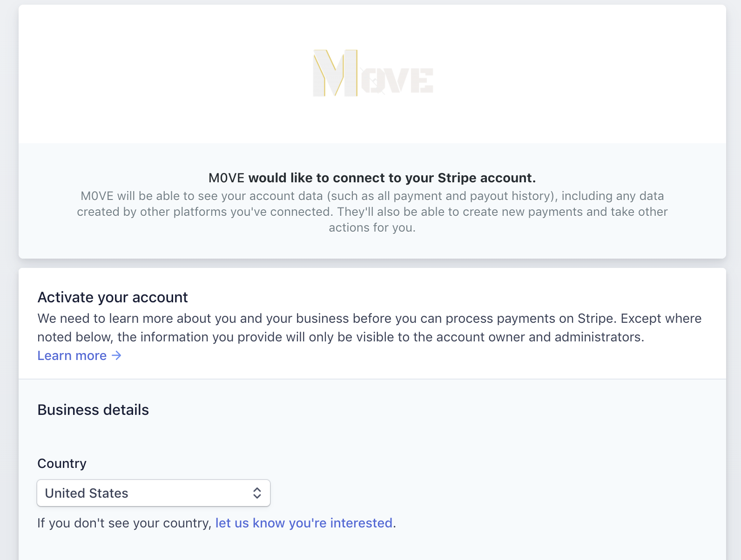
Task: Click 'If you don't see your country' text
Action: tap(125, 523)
